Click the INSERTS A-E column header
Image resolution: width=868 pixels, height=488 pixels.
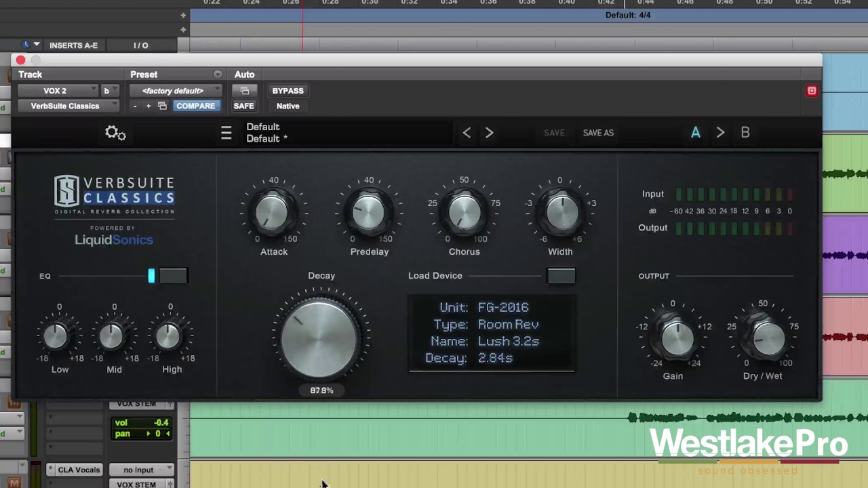coord(73,45)
